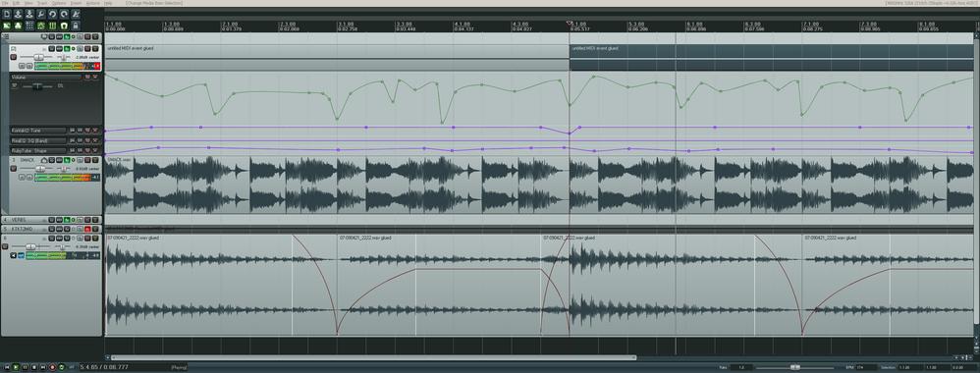Toggle the arm button on Volume envelope lane
Viewport: 980px width, 373px height.
[x=86, y=78]
